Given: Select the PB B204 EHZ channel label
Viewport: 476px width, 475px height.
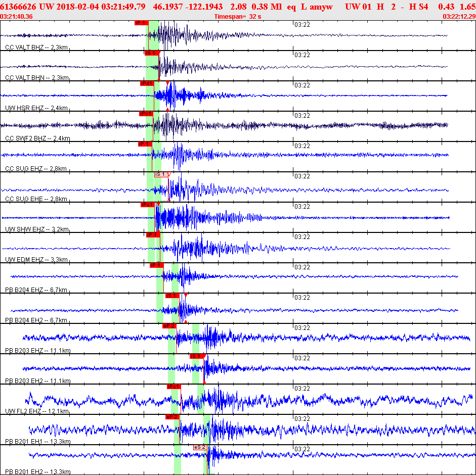Looking at the screenshot, I should click(x=36, y=290).
